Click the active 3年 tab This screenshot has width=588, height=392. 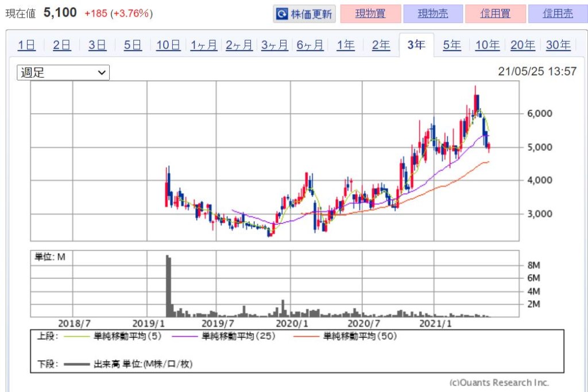(x=416, y=45)
